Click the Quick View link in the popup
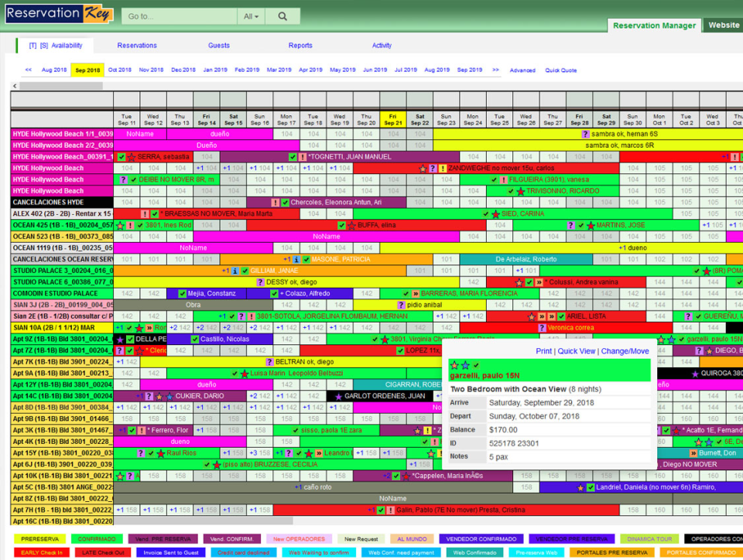This screenshot has height=560, width=743. pos(577,350)
